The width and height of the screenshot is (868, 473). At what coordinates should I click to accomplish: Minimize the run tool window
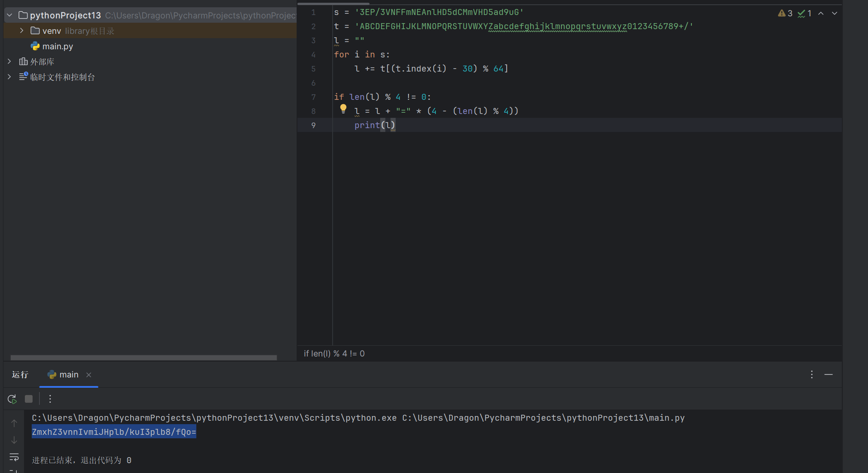coord(829,374)
